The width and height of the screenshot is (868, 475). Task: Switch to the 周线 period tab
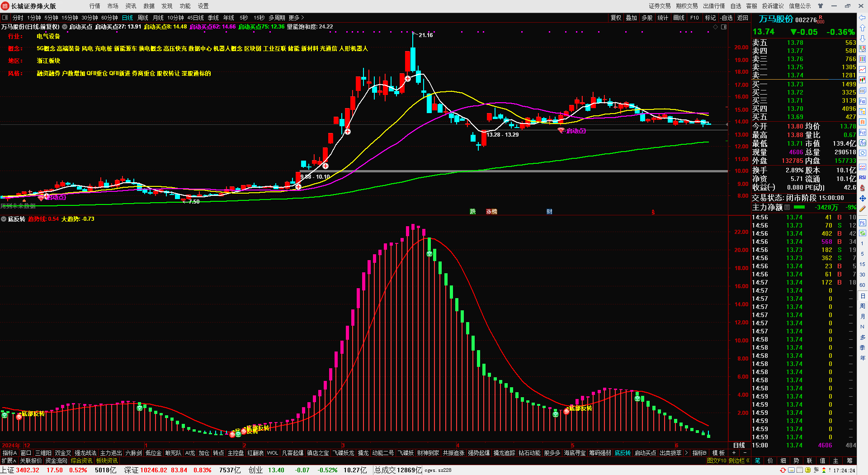(x=143, y=18)
